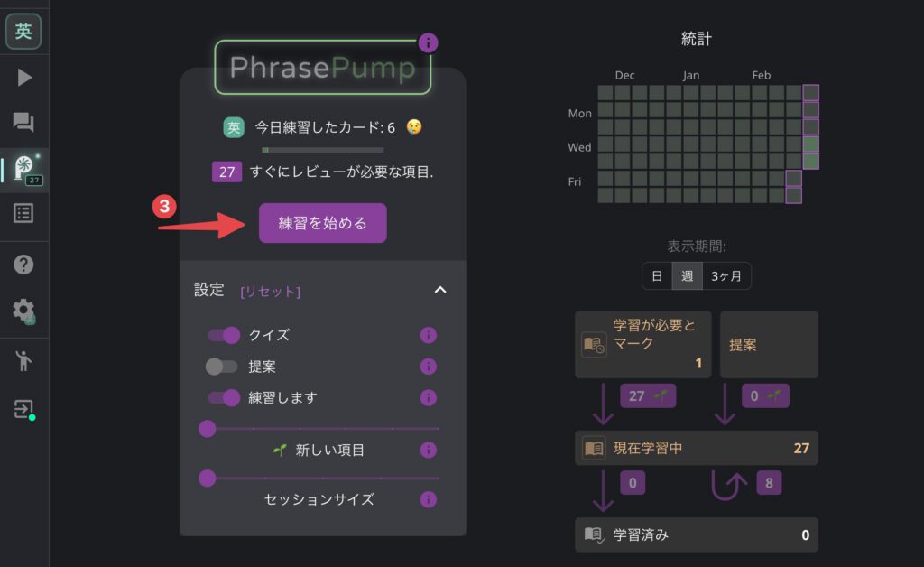Open the 学習が必要とマーク card
Screen dimensions: 924x567
coord(642,344)
